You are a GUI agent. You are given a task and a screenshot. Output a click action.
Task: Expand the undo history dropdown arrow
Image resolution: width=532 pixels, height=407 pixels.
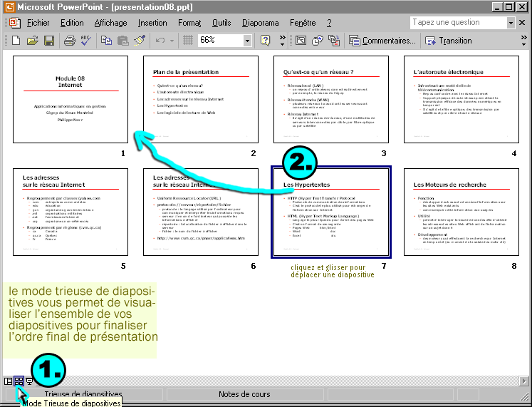(172, 41)
